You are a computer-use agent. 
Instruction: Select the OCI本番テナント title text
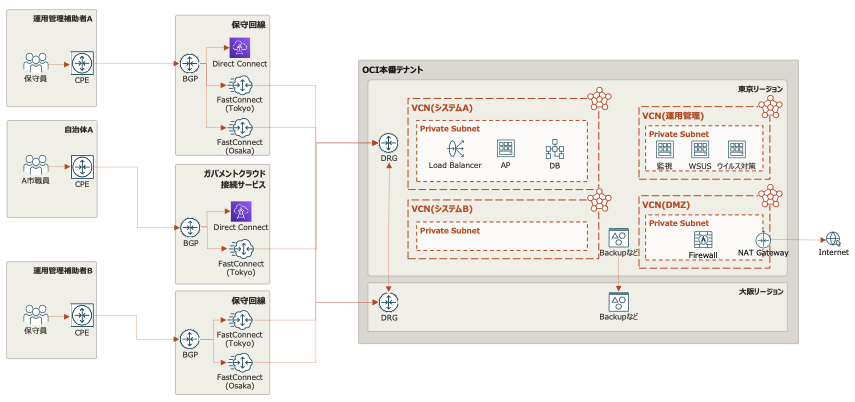coord(393,70)
